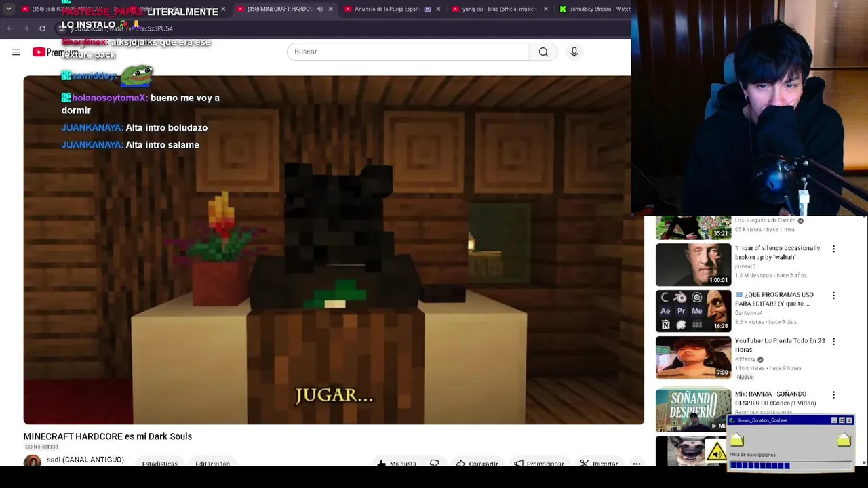Mute the MINECRAFT HARDCORE tab's audio speaker icon
The image size is (868, 488).
(319, 9)
